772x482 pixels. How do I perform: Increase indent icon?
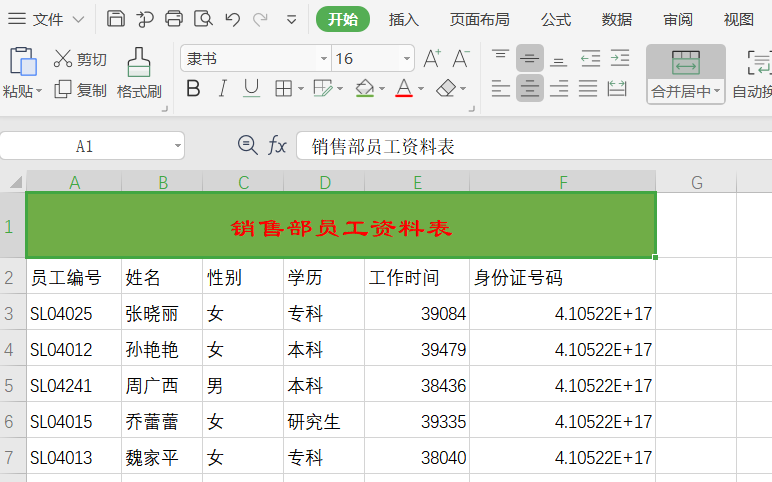(x=620, y=59)
